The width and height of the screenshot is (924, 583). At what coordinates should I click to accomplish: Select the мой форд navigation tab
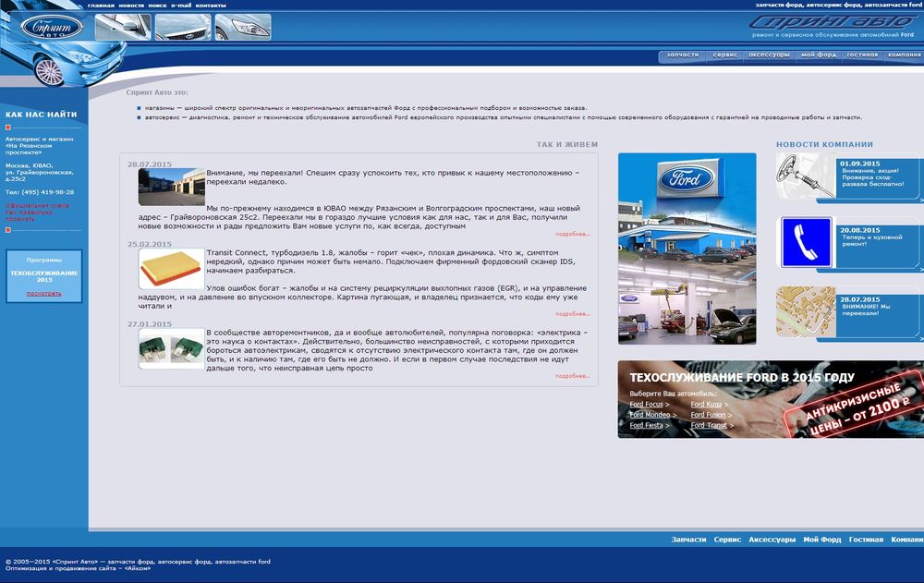819,55
